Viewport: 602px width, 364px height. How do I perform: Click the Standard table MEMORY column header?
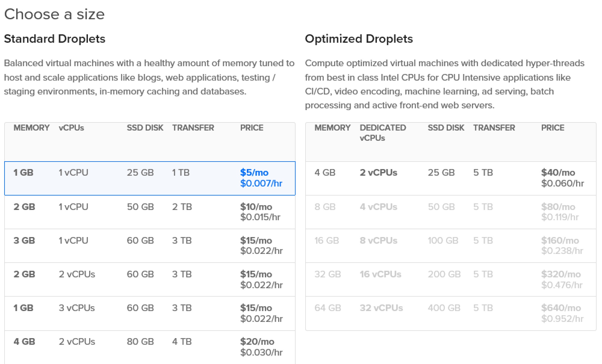coord(31,128)
